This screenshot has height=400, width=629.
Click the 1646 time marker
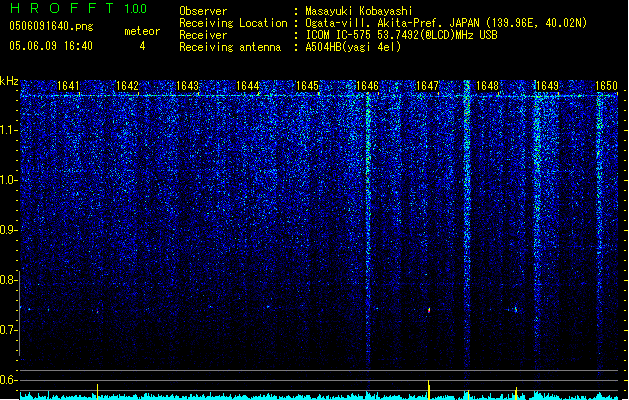tap(367, 86)
